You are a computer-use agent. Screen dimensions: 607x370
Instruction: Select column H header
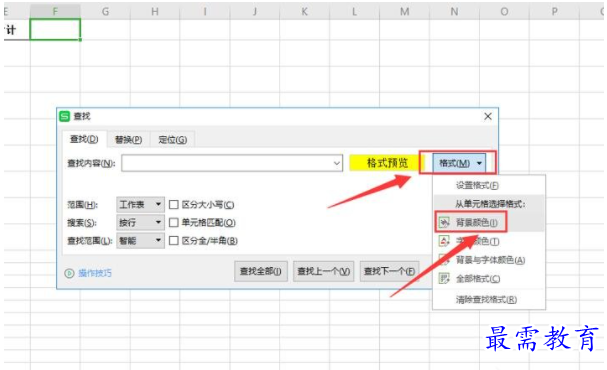[155, 11]
